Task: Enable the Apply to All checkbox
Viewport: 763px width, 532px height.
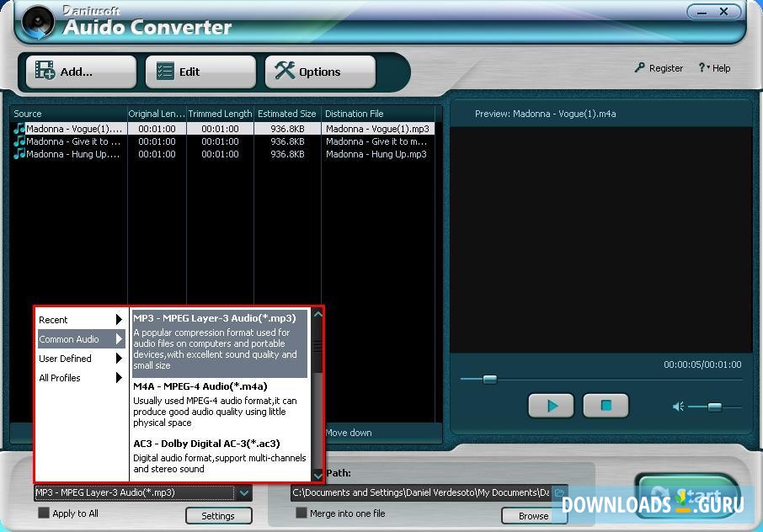Action: pos(44,513)
